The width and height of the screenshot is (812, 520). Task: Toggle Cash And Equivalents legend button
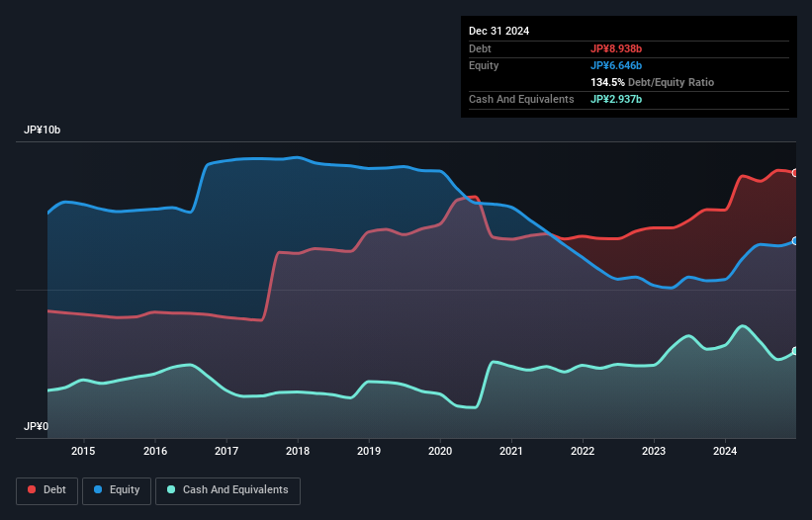pyautogui.click(x=227, y=490)
